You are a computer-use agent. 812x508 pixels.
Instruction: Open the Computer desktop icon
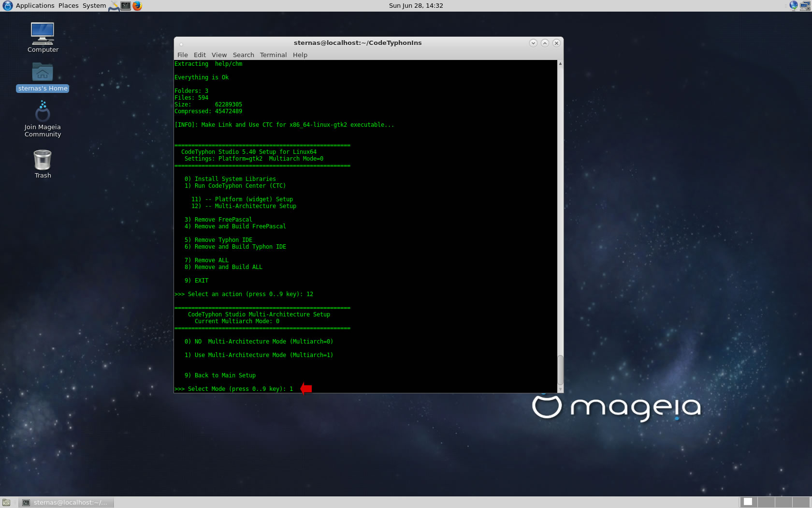pos(43,37)
